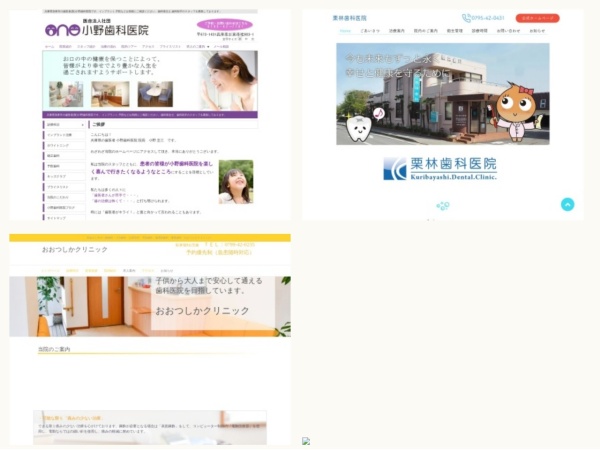Open ホワイトニング in Ono sidebar
Viewport: 600px width, 450px height.
point(64,145)
